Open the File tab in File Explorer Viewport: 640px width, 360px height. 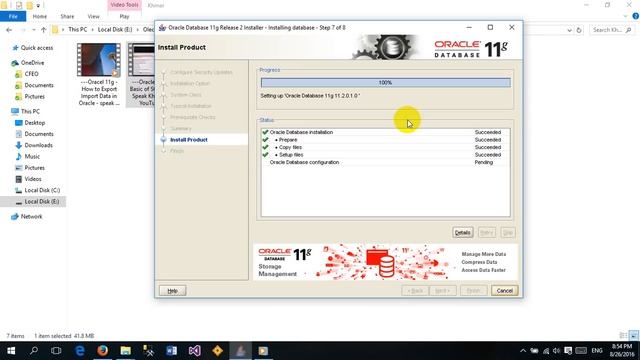[13, 16]
